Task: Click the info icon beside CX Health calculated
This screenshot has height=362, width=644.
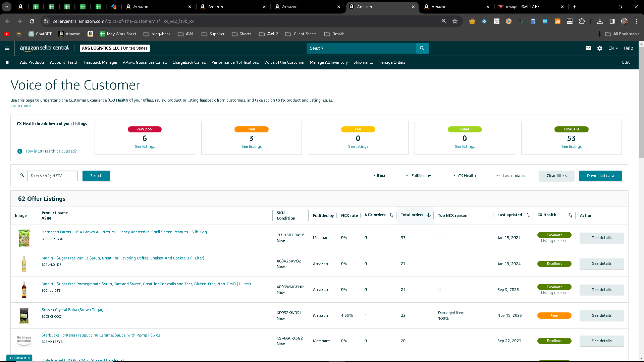Action: 20,152
